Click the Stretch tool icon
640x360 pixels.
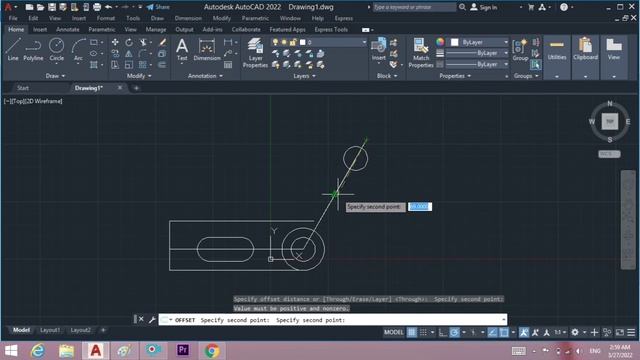tap(115, 64)
